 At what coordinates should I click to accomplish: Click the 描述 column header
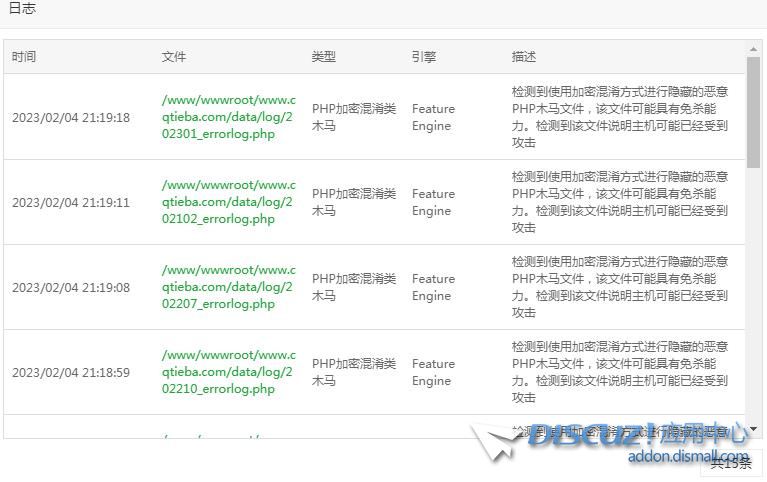524,57
